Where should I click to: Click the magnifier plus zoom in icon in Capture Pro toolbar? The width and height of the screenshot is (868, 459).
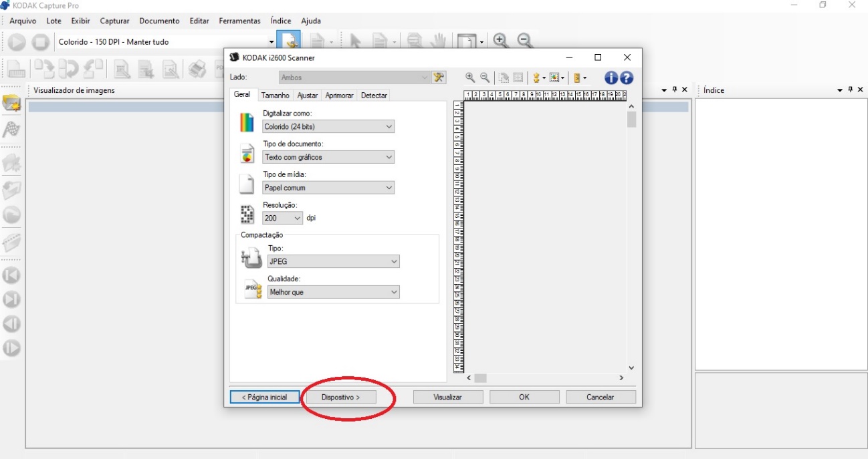point(500,41)
